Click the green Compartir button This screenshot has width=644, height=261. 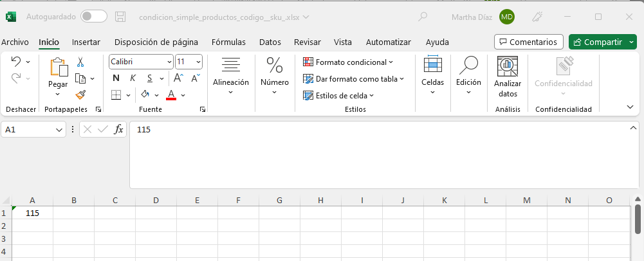coord(598,42)
